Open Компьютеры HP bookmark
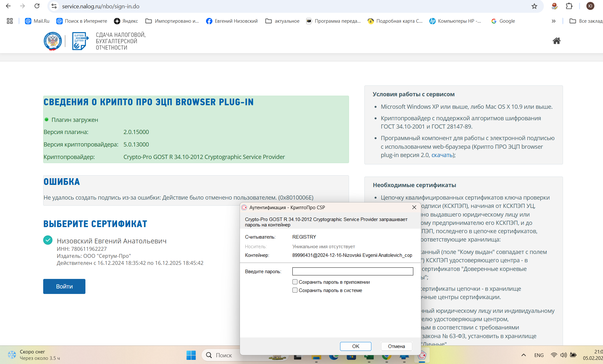 [x=456, y=21]
